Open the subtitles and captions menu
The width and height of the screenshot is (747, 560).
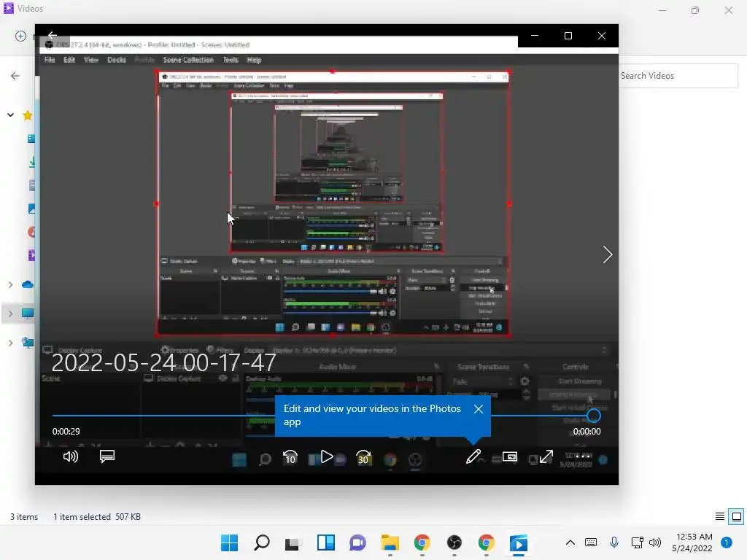tap(107, 456)
